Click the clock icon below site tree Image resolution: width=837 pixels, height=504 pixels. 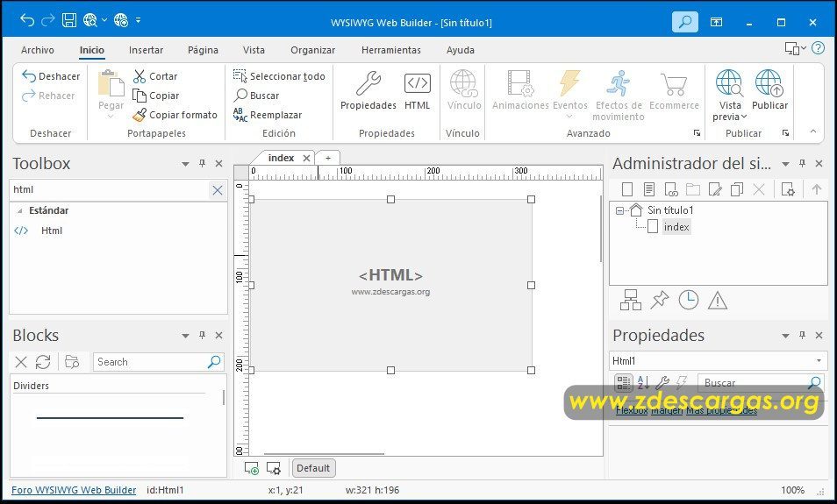[689, 300]
